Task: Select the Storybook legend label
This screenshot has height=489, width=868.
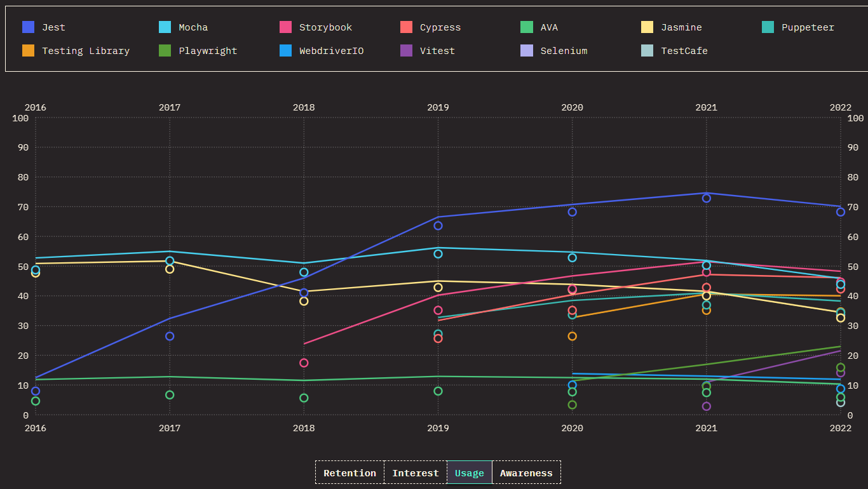Action: coord(325,27)
